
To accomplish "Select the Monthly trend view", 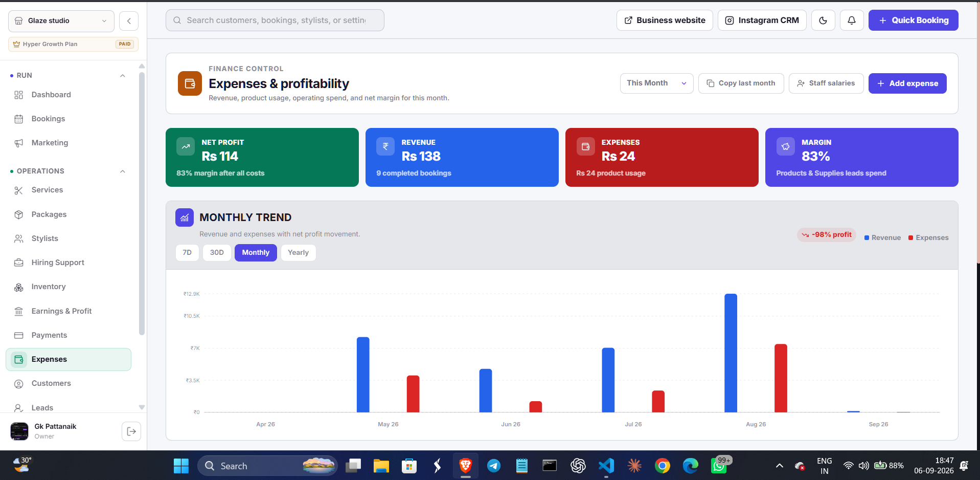I will [256, 253].
